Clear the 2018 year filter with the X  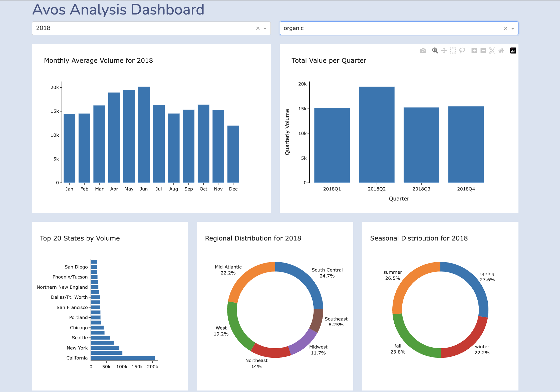(x=258, y=28)
